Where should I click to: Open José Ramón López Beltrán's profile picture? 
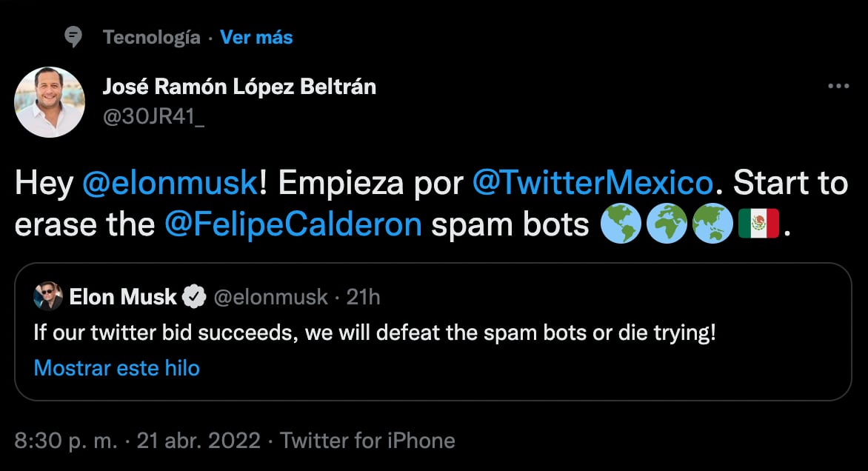tap(50, 102)
